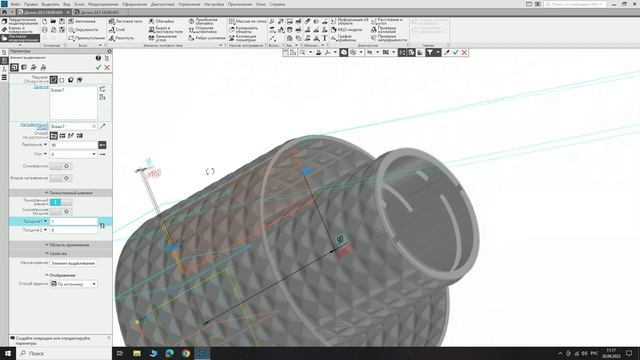This screenshot has width=640, height=360.
Task: Click the filter funnel icon in viewport toolbar
Action: [430, 52]
